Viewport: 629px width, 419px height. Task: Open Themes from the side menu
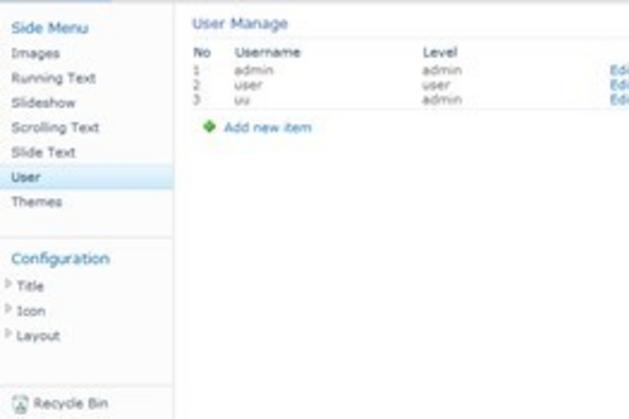click(x=36, y=202)
